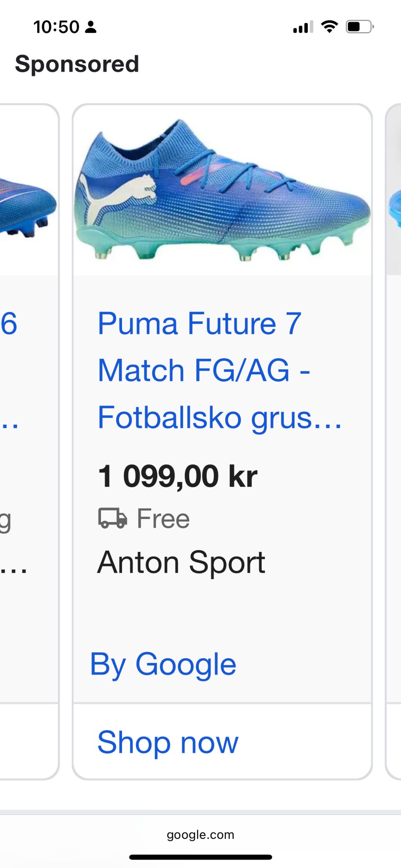Tap the Free shipping text

[x=163, y=518]
